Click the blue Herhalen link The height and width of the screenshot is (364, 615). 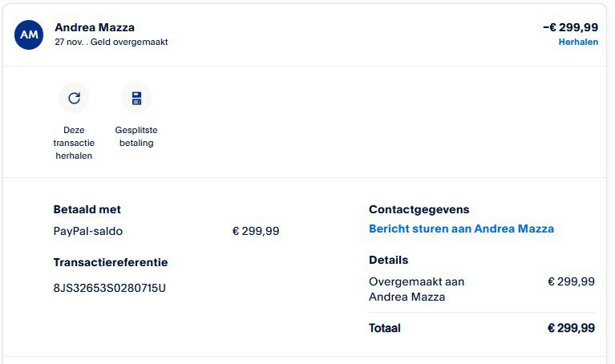click(578, 42)
